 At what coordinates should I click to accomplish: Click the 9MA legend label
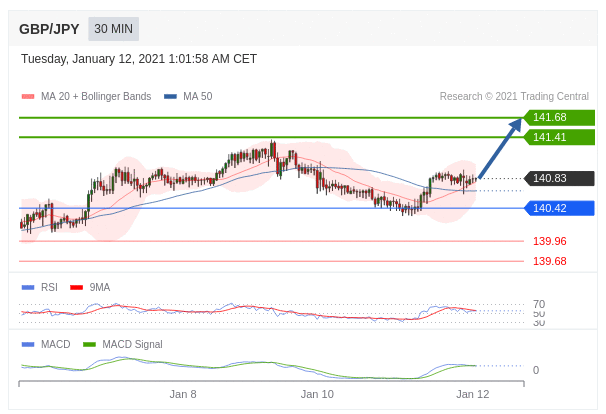click(x=100, y=287)
